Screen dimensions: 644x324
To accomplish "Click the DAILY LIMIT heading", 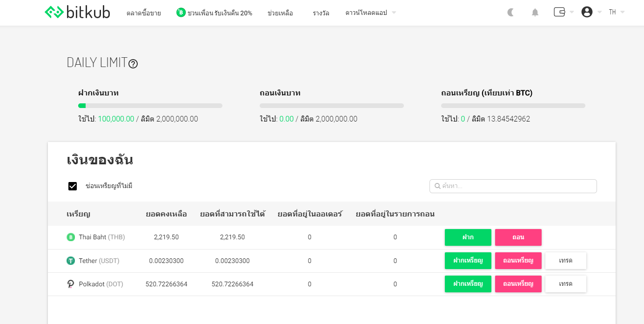I will coord(97,62).
